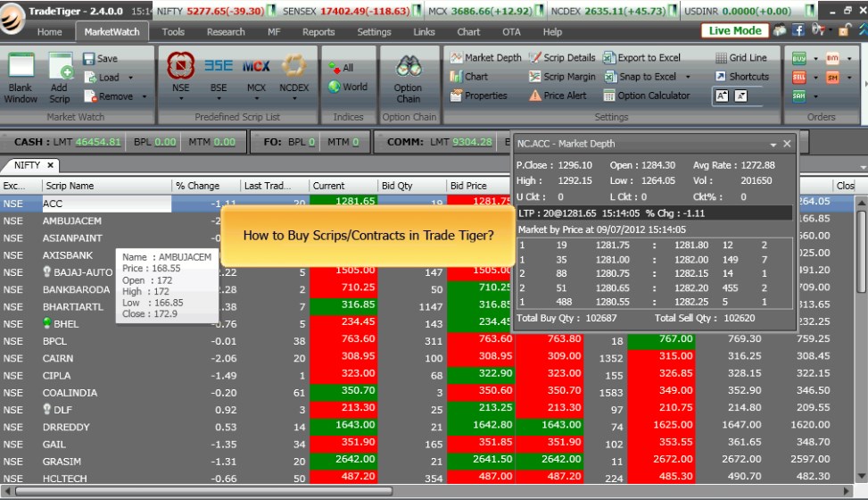Open a Blank Window market watch

coord(21,76)
